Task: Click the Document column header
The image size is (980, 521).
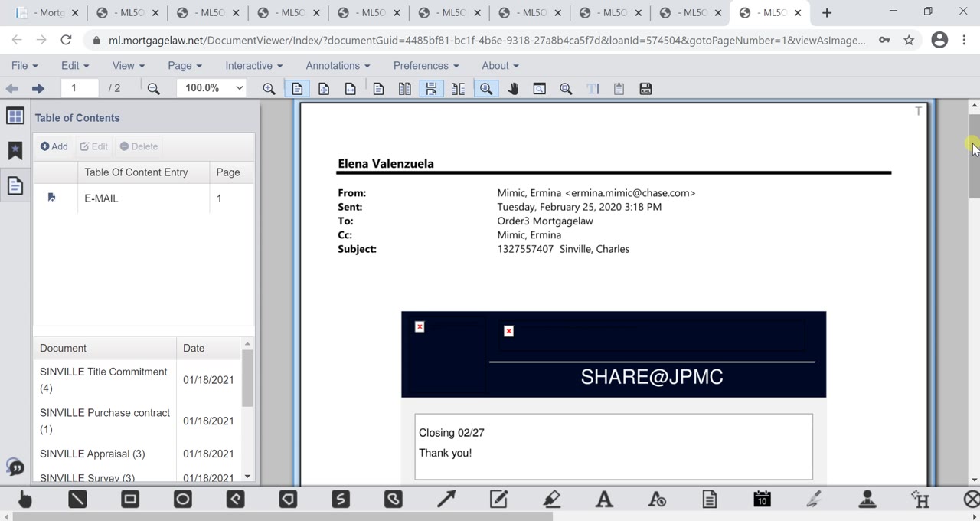Action: [x=105, y=348]
